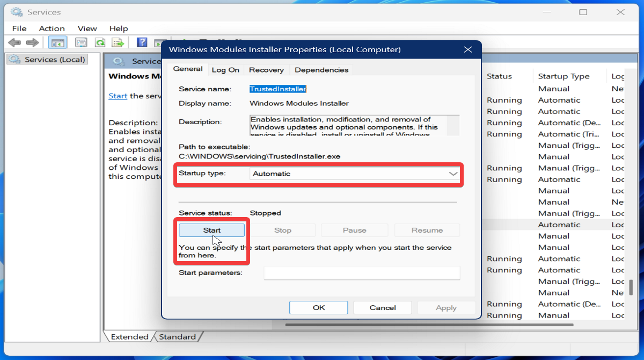644x360 pixels.
Task: Click OK in the properties dialog
Action: (319, 308)
